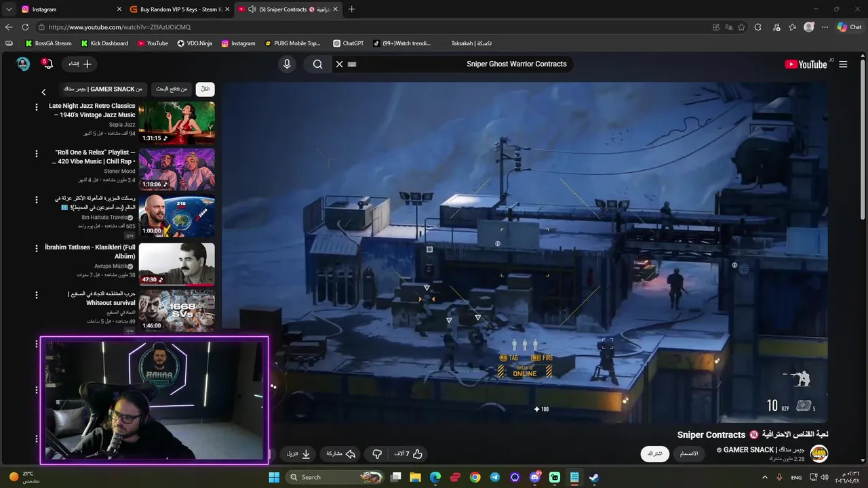Screen dimensions: 868x488
Task: Open PUBG Mobile Top bookmark
Action: (292, 43)
